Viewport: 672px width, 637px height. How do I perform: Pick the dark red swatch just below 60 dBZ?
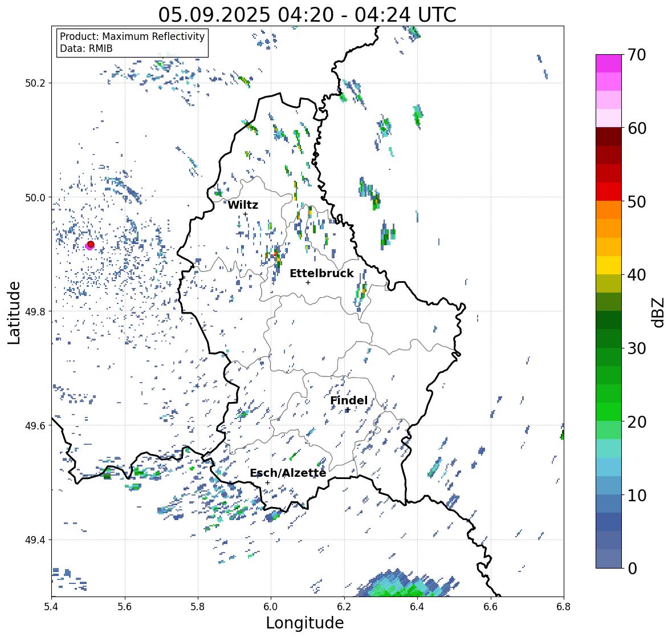609,136
